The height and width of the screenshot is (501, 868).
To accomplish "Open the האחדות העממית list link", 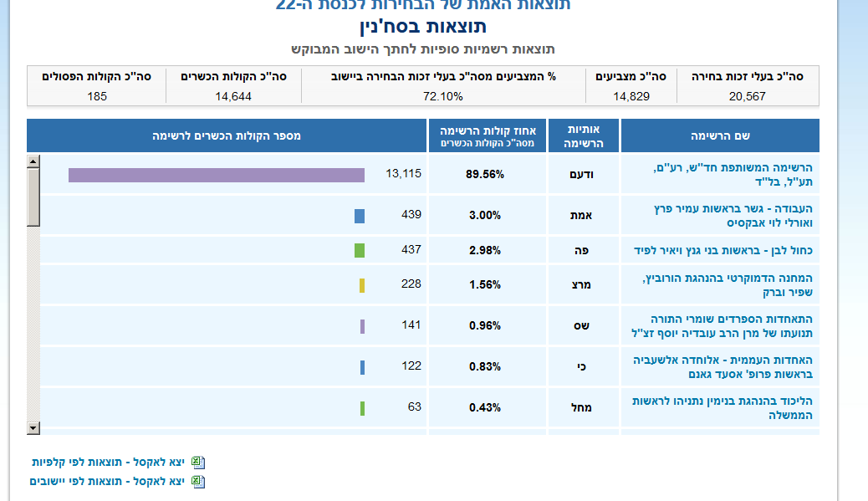I will click(x=723, y=366).
